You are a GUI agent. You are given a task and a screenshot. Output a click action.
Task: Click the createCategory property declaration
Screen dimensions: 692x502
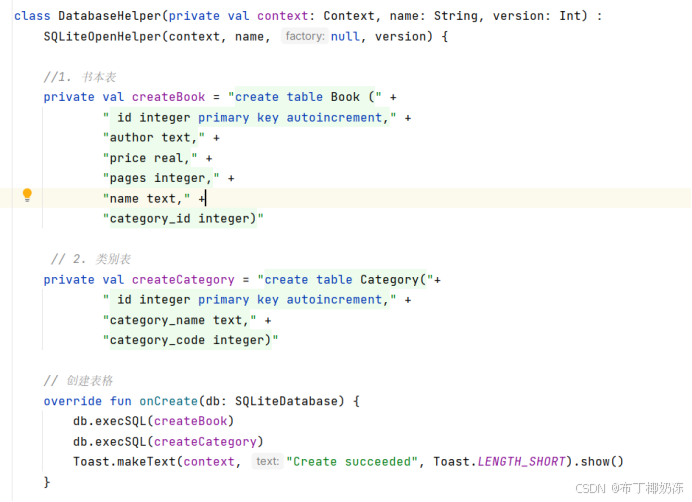[x=183, y=279]
